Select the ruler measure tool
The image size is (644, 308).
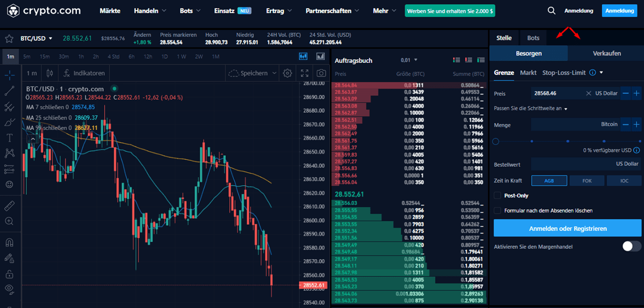coord(10,206)
